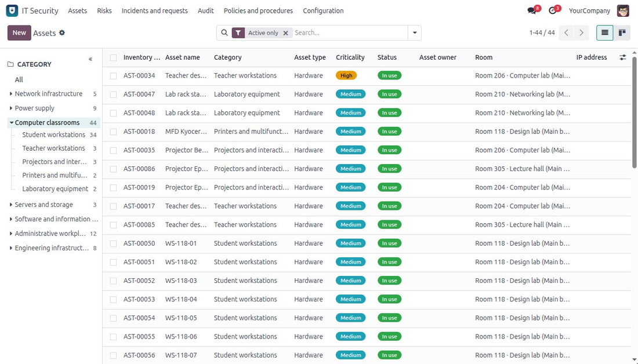
Task: Open the Risks menu
Action: coord(104,10)
